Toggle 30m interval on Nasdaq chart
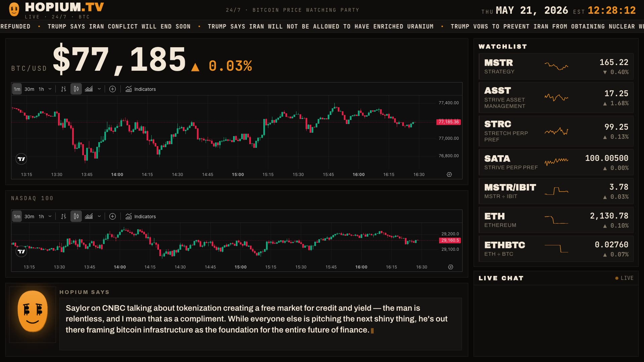Viewport: 644px width, 362px height. click(x=30, y=217)
